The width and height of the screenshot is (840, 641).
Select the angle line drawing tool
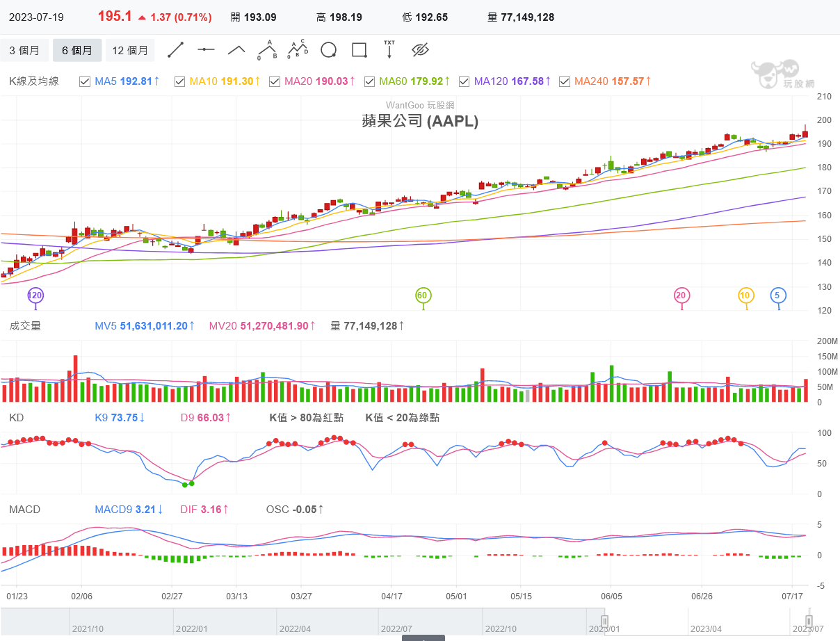pos(236,50)
